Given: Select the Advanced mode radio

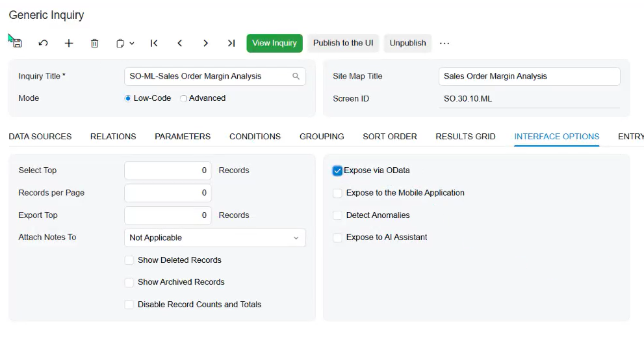Looking at the screenshot, I should tap(184, 98).
